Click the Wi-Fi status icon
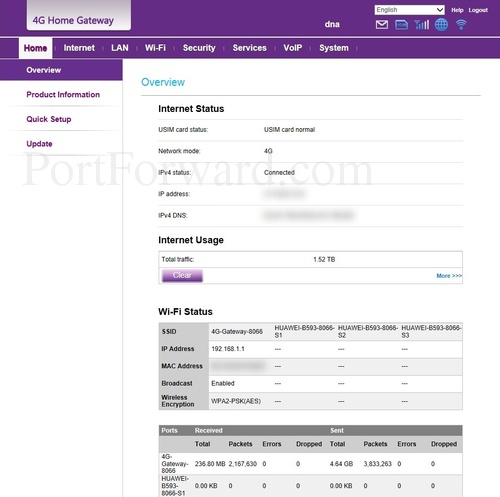Screen dimensions: 500x497 point(461,24)
